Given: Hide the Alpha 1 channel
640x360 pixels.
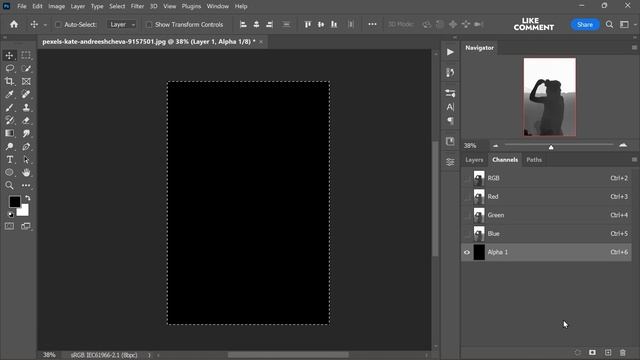Looking at the screenshot, I should 467,252.
